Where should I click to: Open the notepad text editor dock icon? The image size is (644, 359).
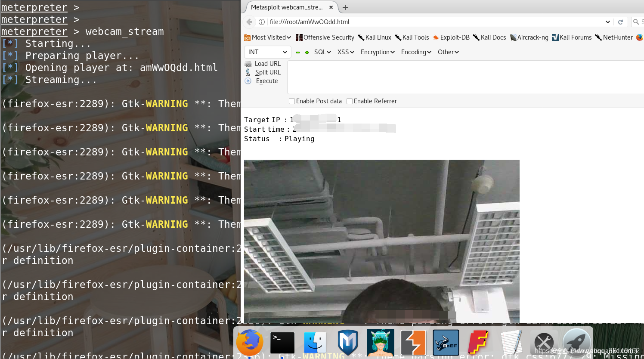(x=511, y=343)
